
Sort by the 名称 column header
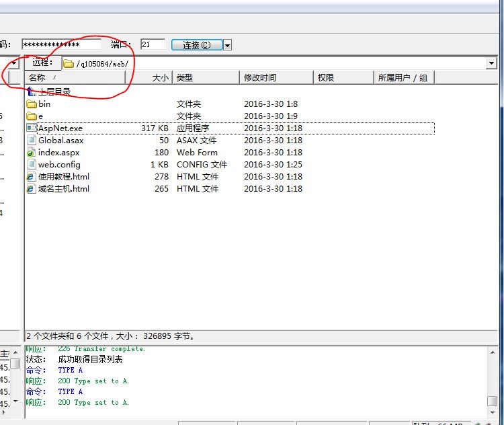[75, 78]
